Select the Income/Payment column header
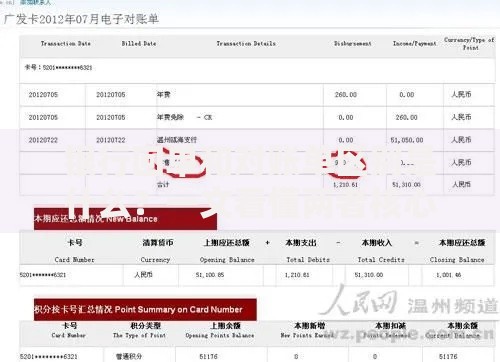 (x=415, y=44)
